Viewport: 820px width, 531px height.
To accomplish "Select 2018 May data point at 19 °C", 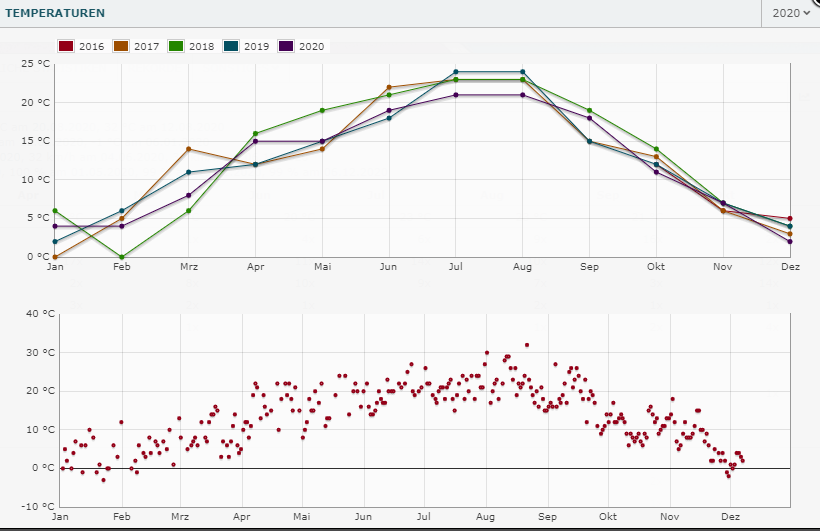I will point(322,110).
